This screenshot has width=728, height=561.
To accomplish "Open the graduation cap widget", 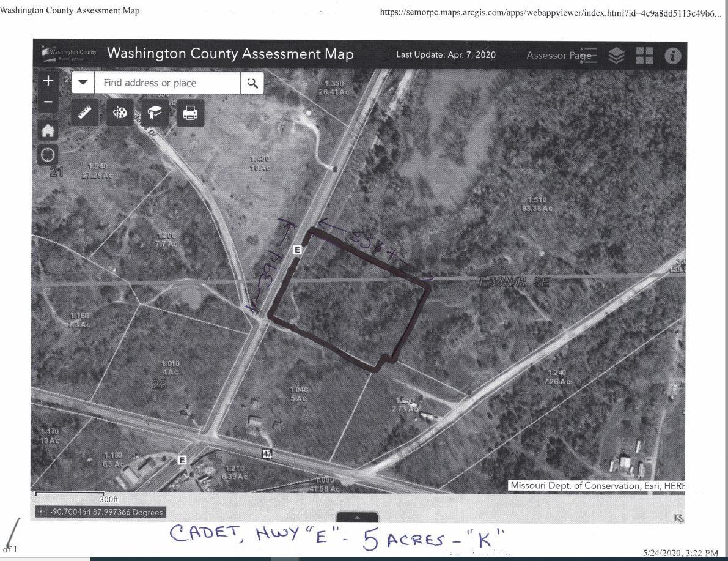I will [x=155, y=113].
